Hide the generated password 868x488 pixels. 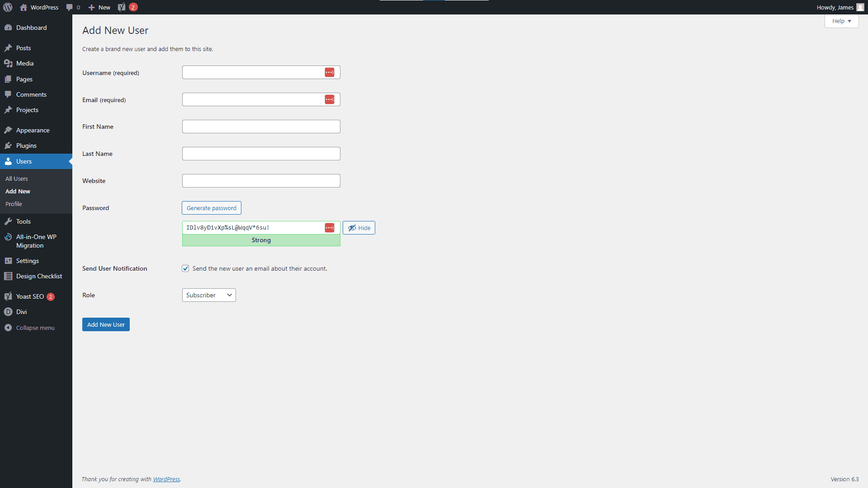pos(359,227)
